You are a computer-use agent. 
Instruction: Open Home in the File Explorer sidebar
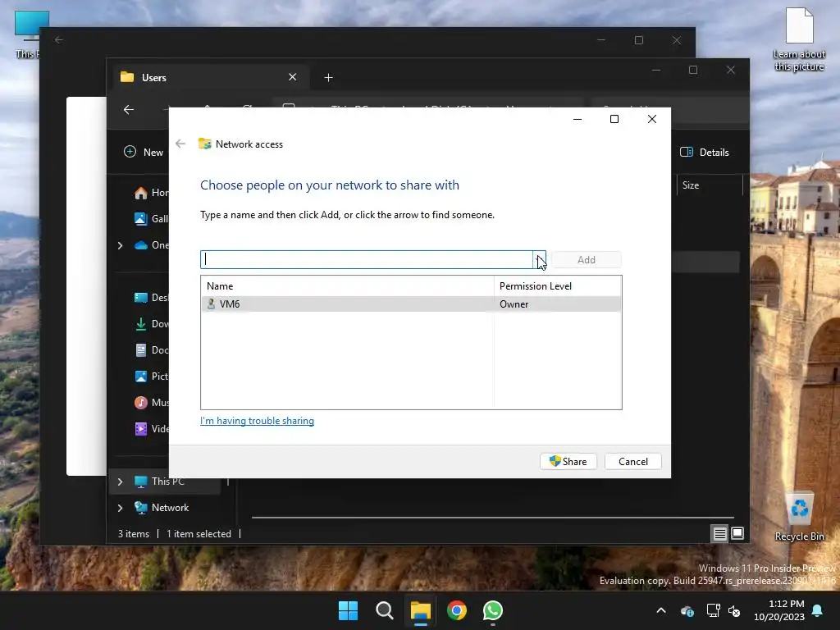pyautogui.click(x=151, y=193)
